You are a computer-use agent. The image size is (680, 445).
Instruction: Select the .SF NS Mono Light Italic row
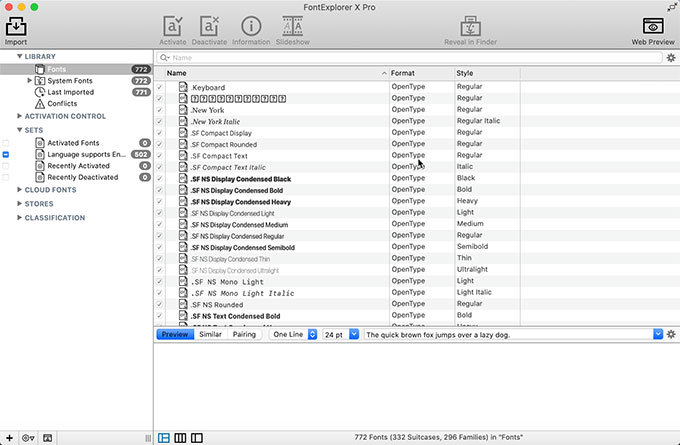tap(417, 293)
